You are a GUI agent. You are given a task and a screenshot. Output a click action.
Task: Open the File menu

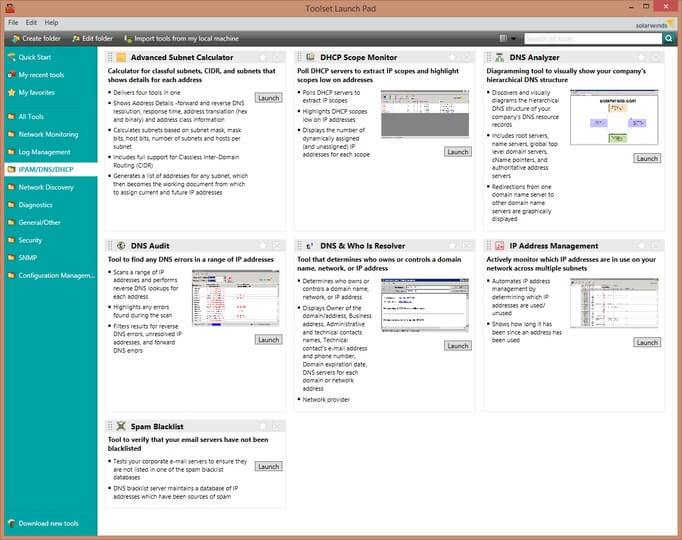click(x=13, y=23)
